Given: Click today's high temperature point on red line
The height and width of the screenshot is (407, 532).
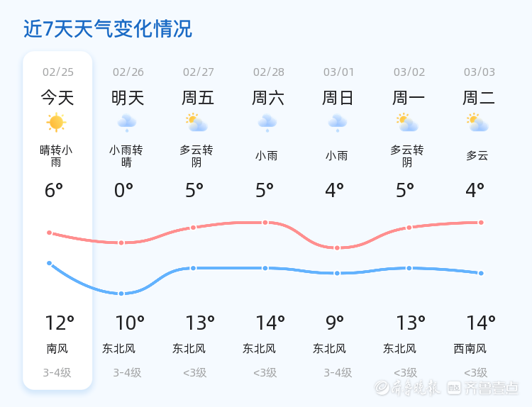Looking at the screenshot, I should pos(50,233).
